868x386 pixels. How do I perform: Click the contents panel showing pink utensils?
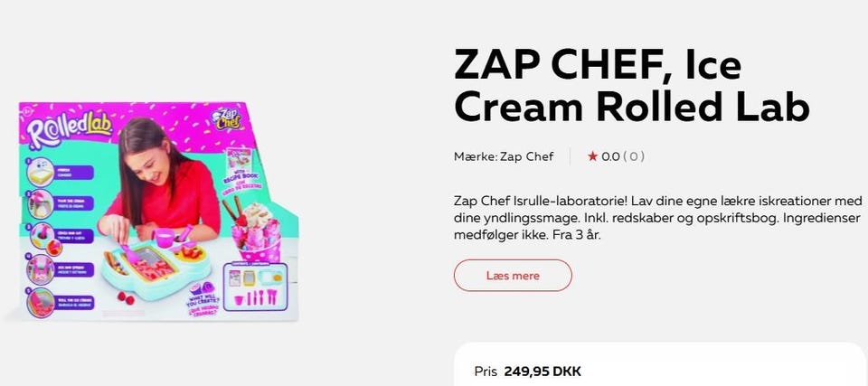click(x=256, y=286)
